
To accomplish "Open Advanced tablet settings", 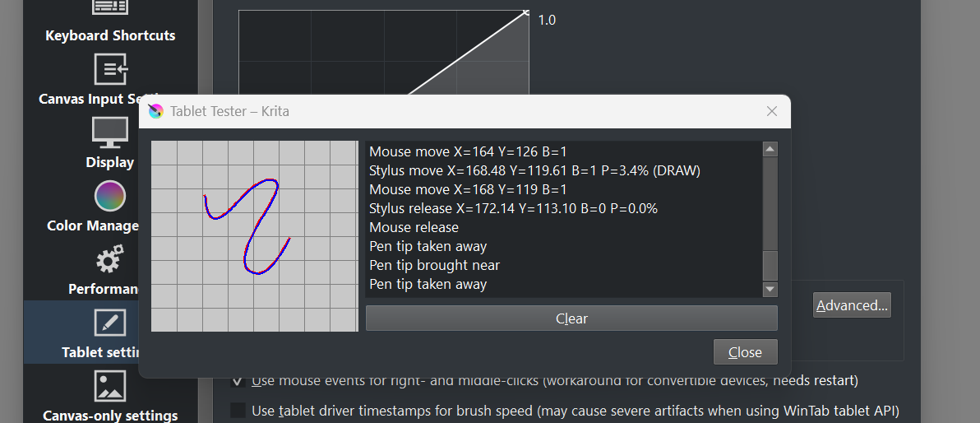I will tap(852, 305).
